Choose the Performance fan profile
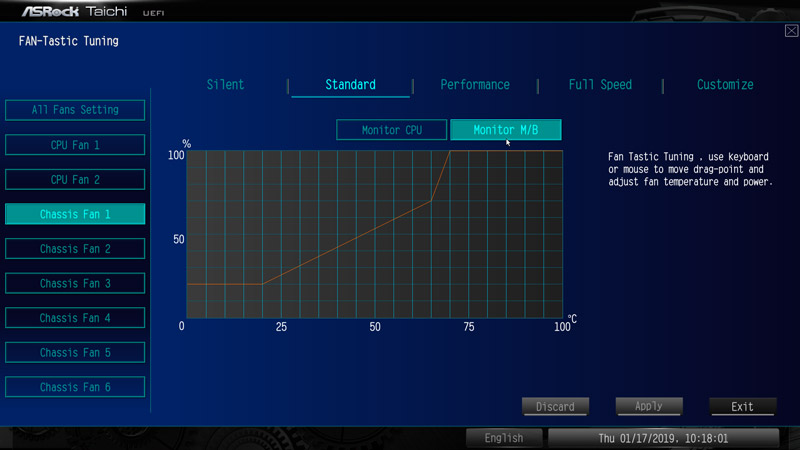 (475, 85)
